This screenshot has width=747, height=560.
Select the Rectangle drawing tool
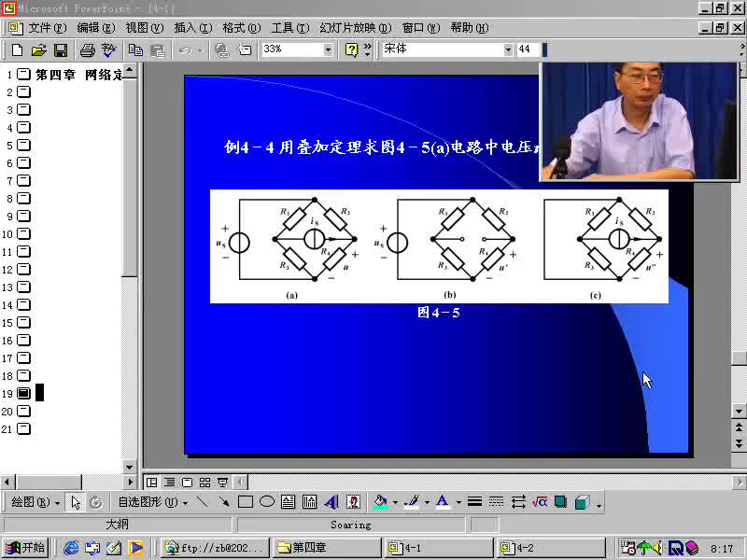tap(246, 501)
